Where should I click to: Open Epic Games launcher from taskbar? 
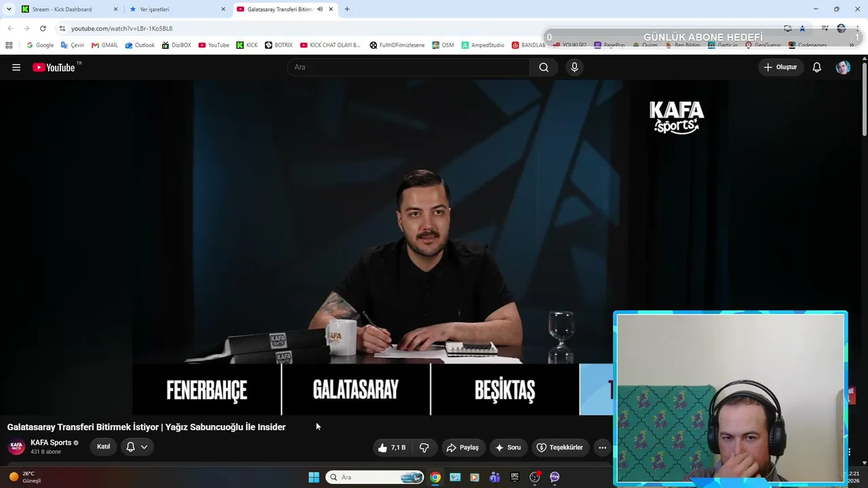[515, 477]
